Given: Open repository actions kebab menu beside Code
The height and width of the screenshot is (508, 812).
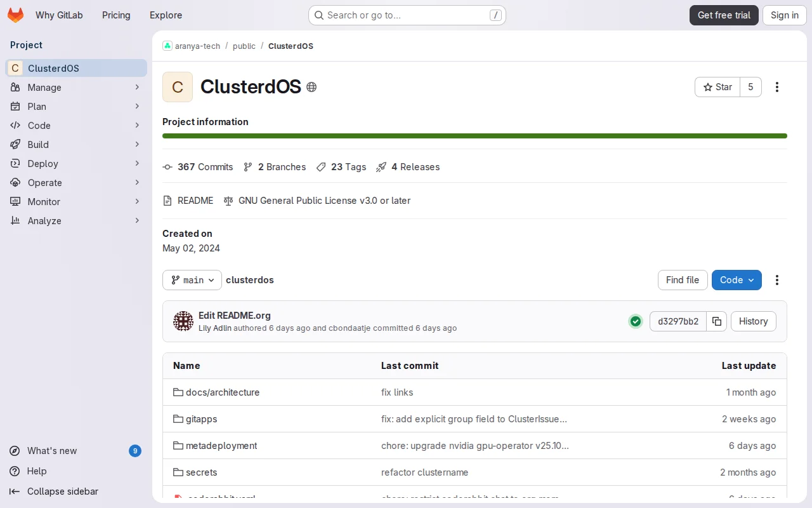Looking at the screenshot, I should coord(777,280).
